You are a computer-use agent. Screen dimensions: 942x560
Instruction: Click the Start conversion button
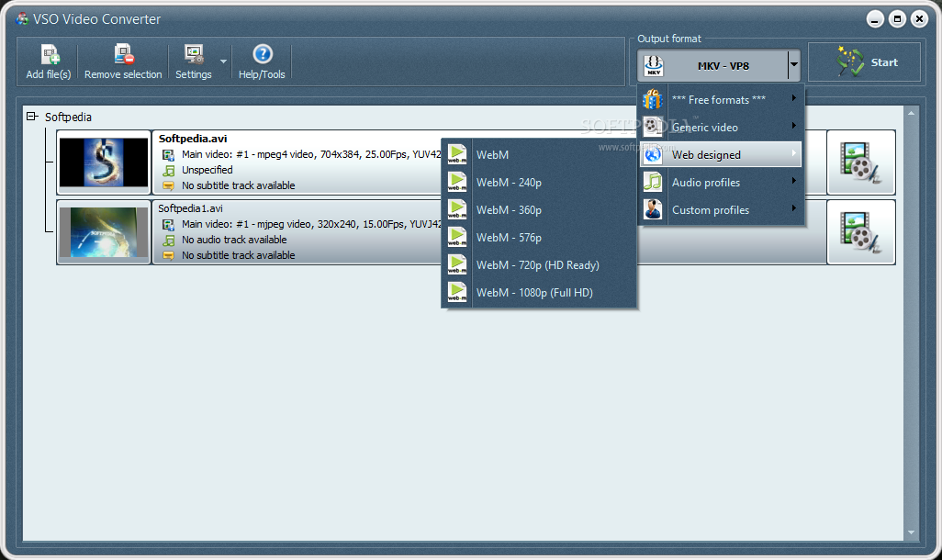point(864,62)
